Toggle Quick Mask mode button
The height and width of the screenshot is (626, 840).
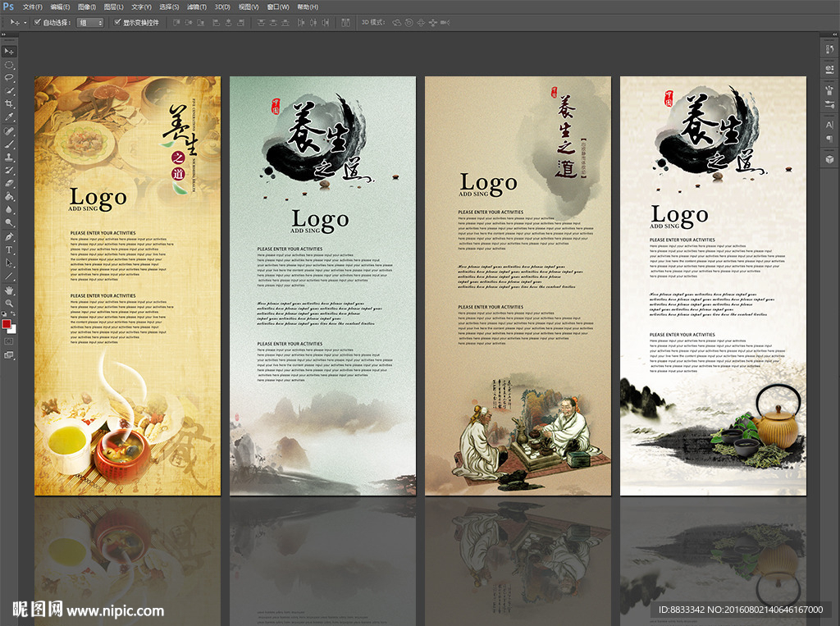pos(9,340)
